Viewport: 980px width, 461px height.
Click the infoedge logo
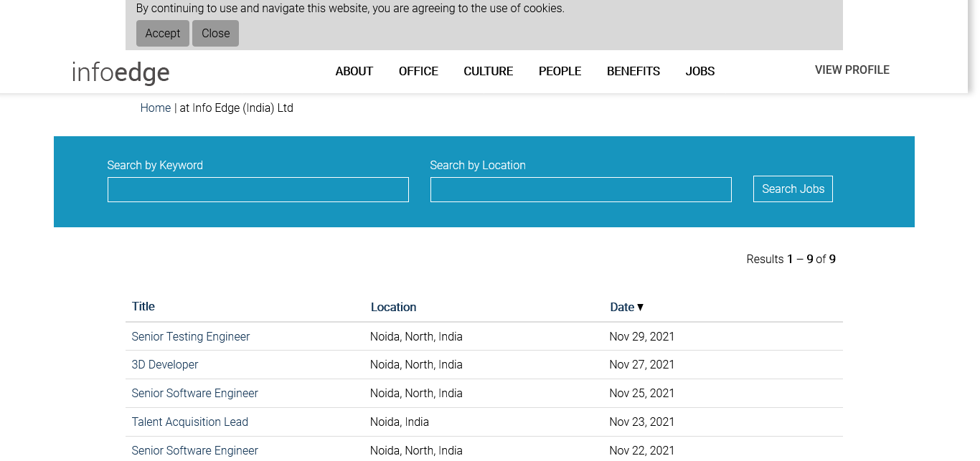[x=121, y=72]
